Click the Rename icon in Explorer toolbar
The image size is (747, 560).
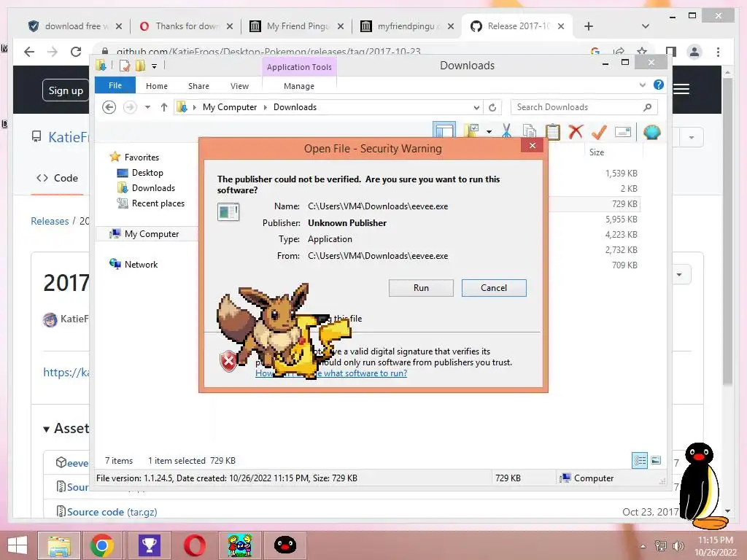623,132
